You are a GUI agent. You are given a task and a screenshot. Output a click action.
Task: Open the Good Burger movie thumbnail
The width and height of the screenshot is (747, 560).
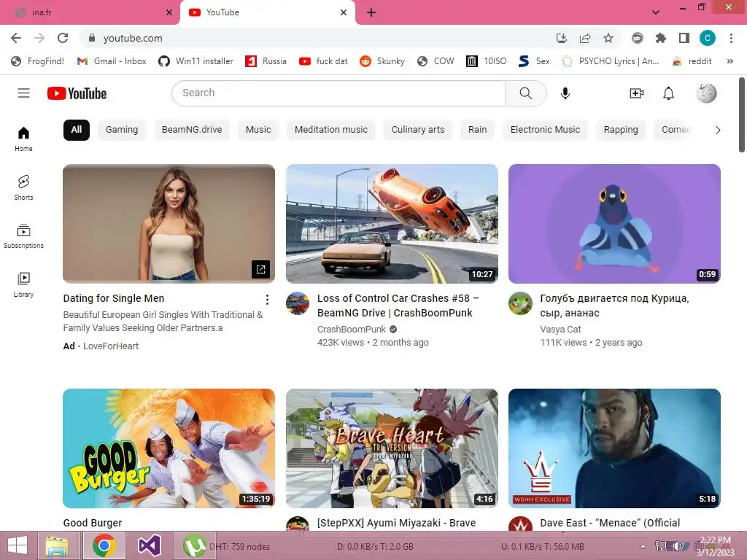click(169, 448)
